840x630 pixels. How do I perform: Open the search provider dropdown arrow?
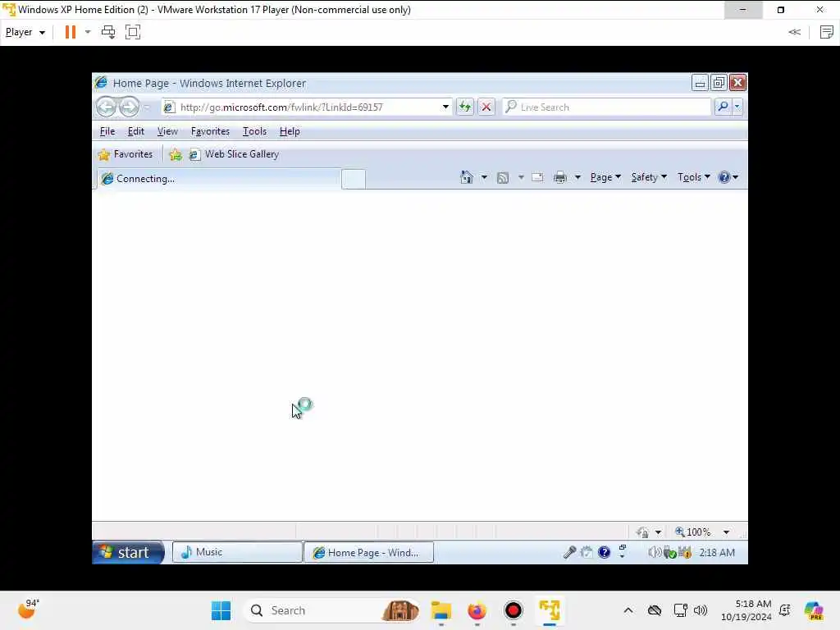tap(737, 107)
